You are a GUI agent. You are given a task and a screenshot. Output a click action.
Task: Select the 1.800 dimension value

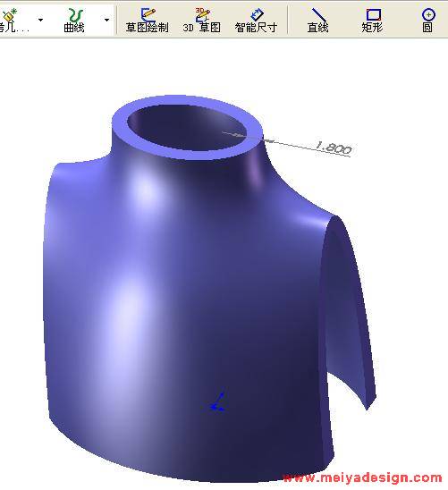(334, 148)
